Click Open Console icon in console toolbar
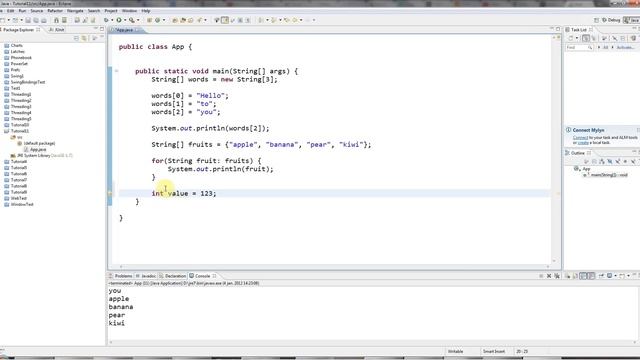The width and height of the screenshot is (640, 360). click(622, 276)
